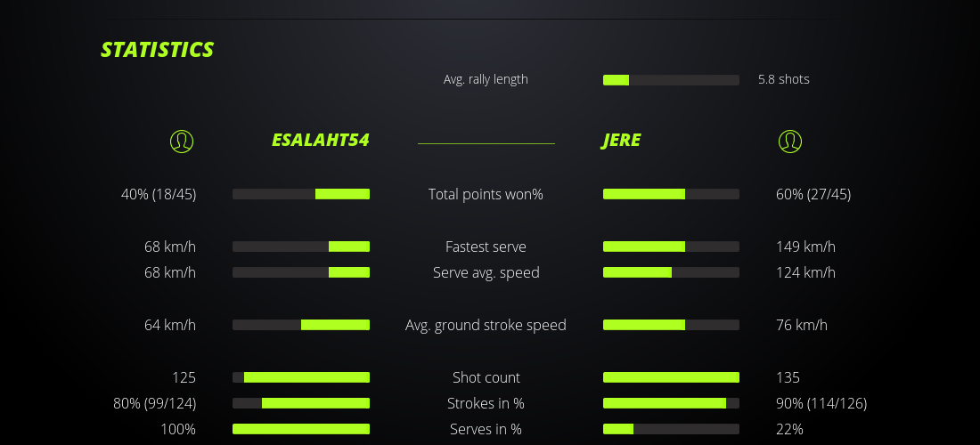Click JERE's Total points won bar
The width and height of the screenshot is (980, 445).
pos(671,194)
